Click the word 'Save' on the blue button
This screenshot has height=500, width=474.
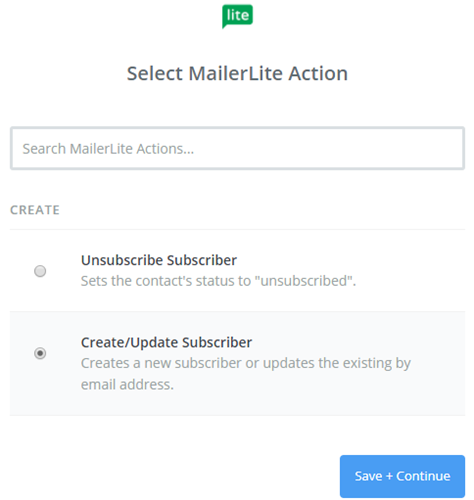(x=368, y=476)
